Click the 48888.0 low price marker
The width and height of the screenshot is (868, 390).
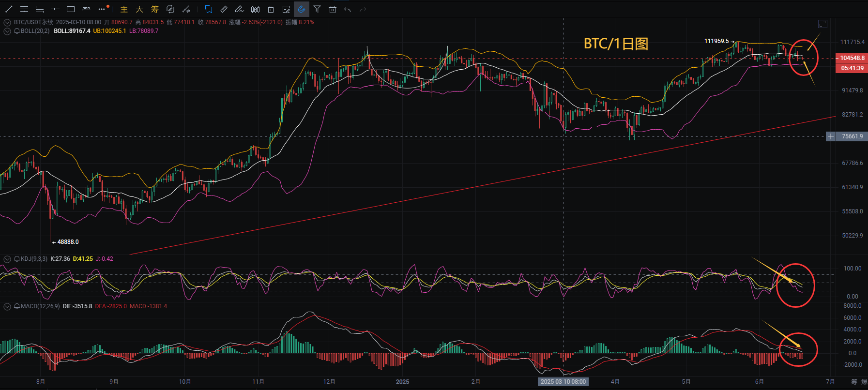point(68,242)
